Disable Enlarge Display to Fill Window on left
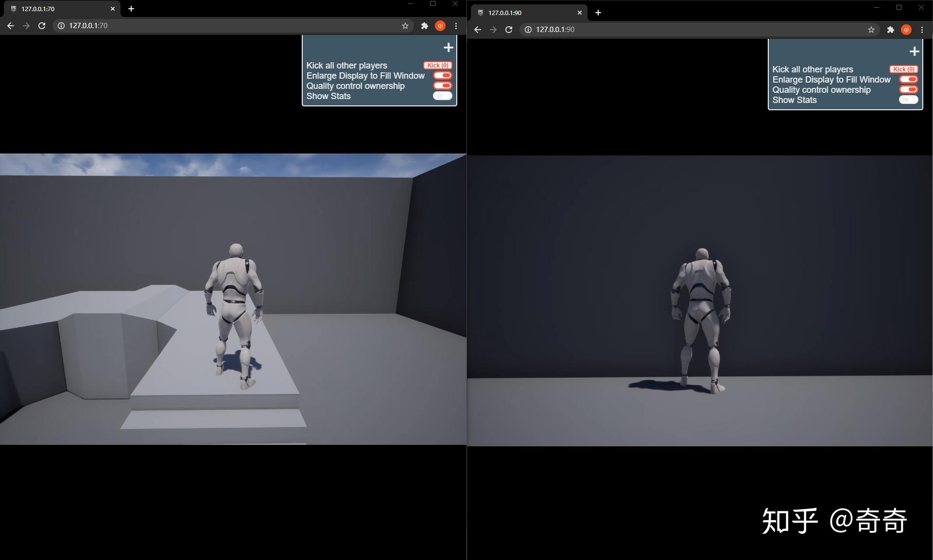Image resolution: width=933 pixels, height=560 pixels. coord(442,75)
